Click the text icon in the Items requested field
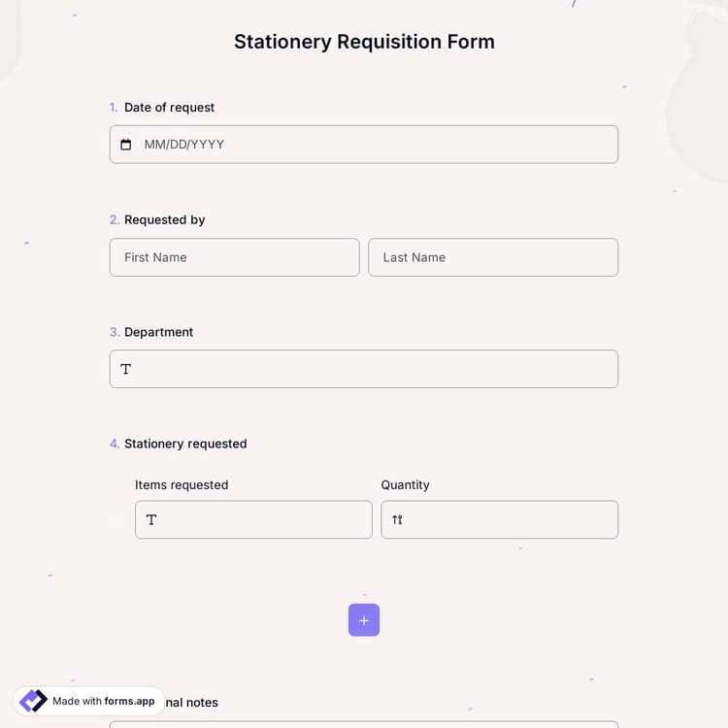The width and height of the screenshot is (728, 728). [x=151, y=520]
